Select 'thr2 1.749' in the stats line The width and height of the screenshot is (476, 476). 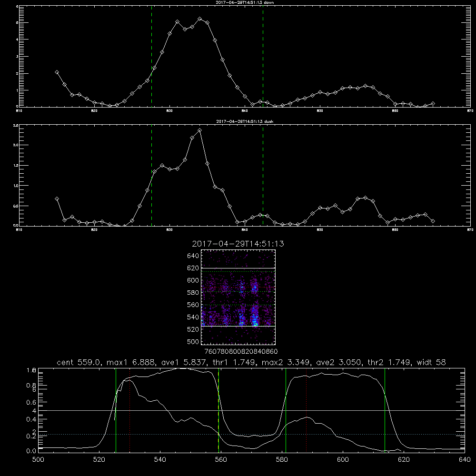[x=389, y=362]
